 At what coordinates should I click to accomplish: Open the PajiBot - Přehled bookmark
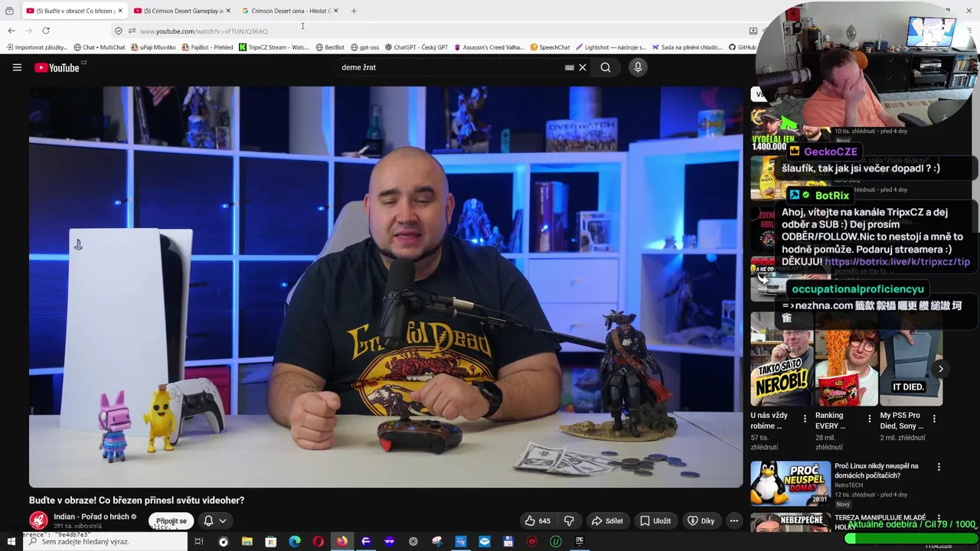[x=207, y=47]
